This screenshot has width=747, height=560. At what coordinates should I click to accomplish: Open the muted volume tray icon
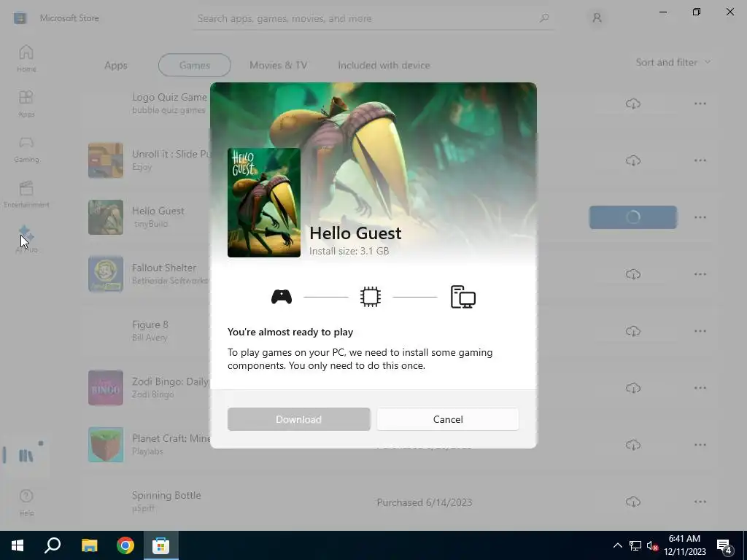tap(652, 545)
